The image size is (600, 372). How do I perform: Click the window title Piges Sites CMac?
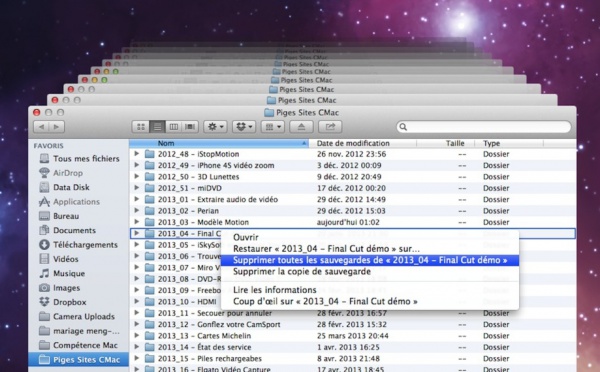pos(307,113)
